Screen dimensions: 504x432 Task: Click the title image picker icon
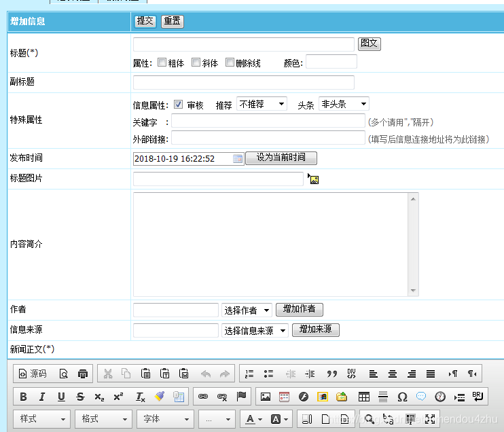(x=313, y=179)
